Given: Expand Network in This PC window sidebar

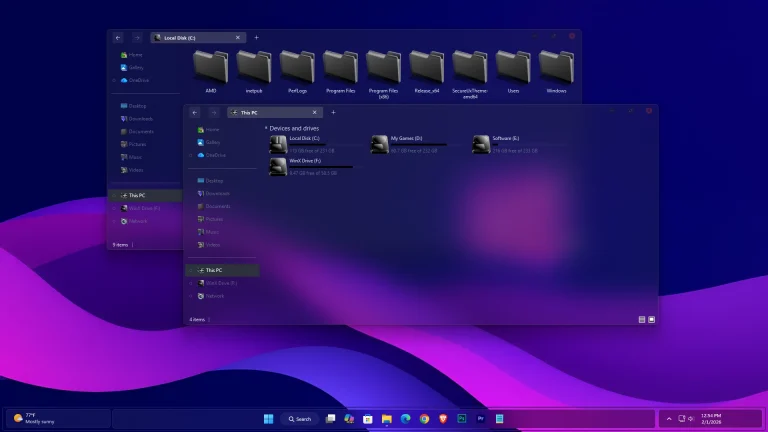Looking at the screenshot, I should (x=191, y=296).
